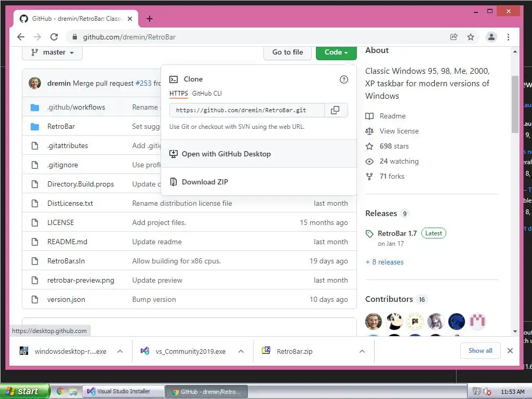Open the RetroBar 1.7 release
The width and height of the screenshot is (532, 399).
coord(397,233)
